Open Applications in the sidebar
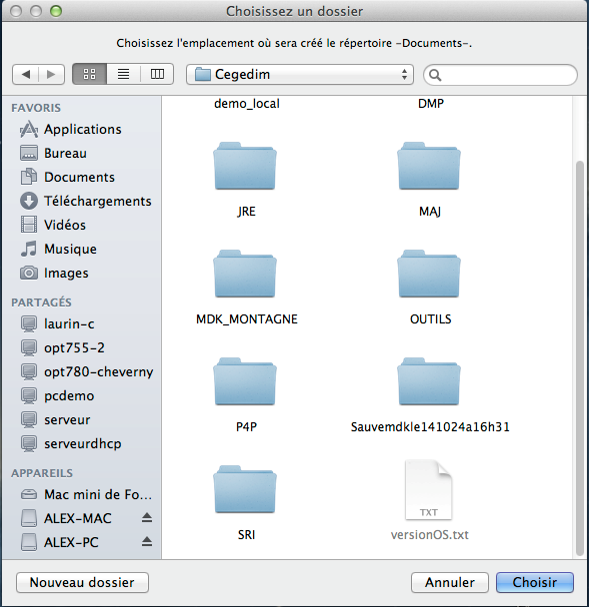The width and height of the screenshot is (589, 607). pyautogui.click(x=82, y=129)
